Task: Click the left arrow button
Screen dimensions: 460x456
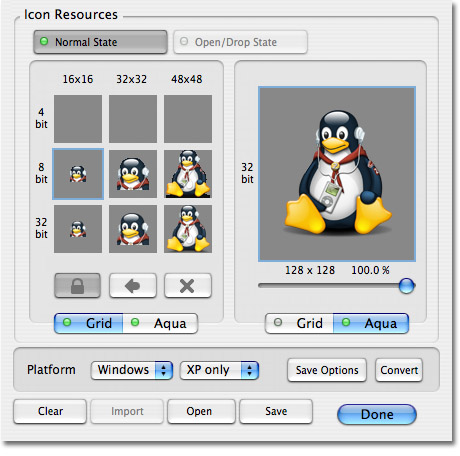Action: (x=133, y=286)
